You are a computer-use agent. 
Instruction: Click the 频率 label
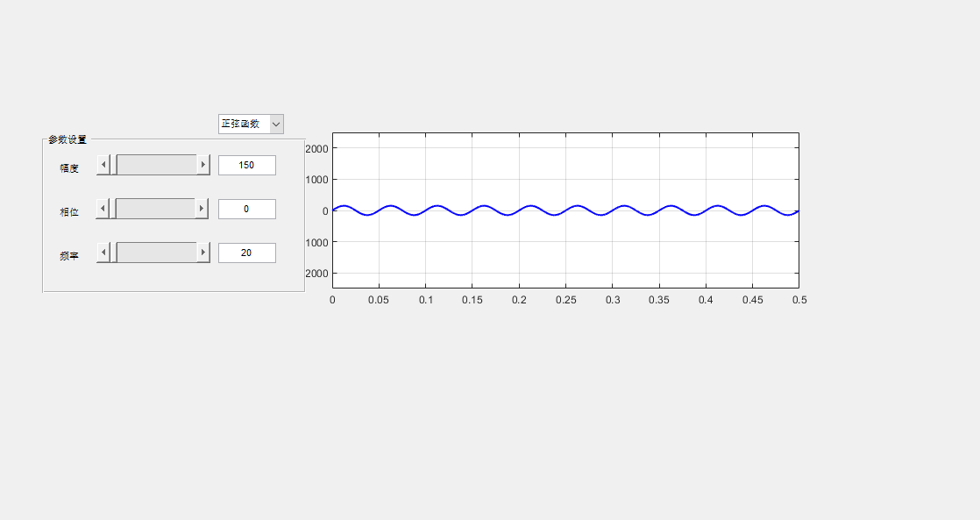[x=69, y=256]
